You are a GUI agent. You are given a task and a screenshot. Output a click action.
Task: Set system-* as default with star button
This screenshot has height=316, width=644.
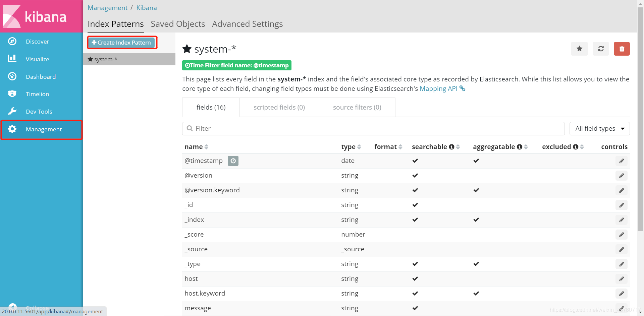[x=579, y=49]
